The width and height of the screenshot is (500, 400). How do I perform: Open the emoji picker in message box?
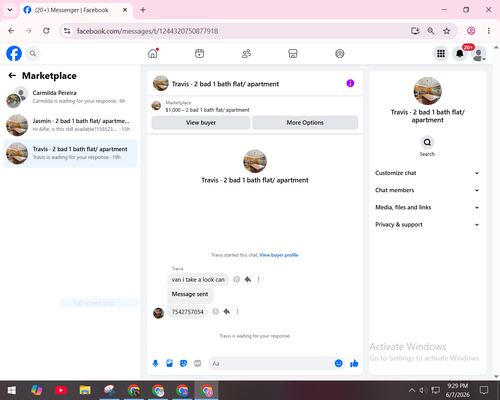tap(339, 363)
